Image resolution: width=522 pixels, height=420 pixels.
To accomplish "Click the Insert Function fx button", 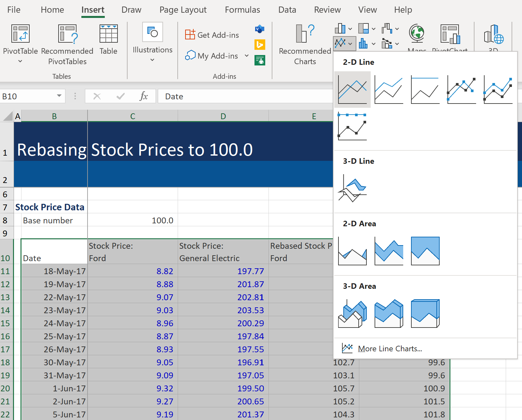I will point(143,96).
